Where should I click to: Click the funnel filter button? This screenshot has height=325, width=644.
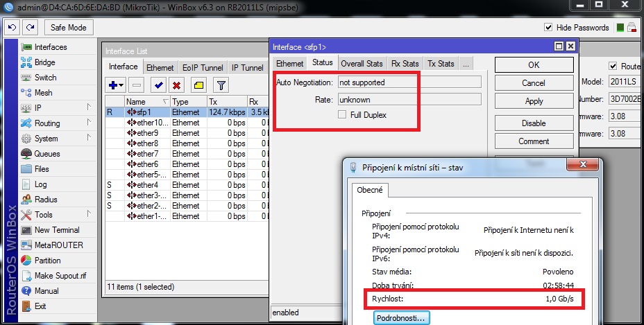pyautogui.click(x=221, y=85)
